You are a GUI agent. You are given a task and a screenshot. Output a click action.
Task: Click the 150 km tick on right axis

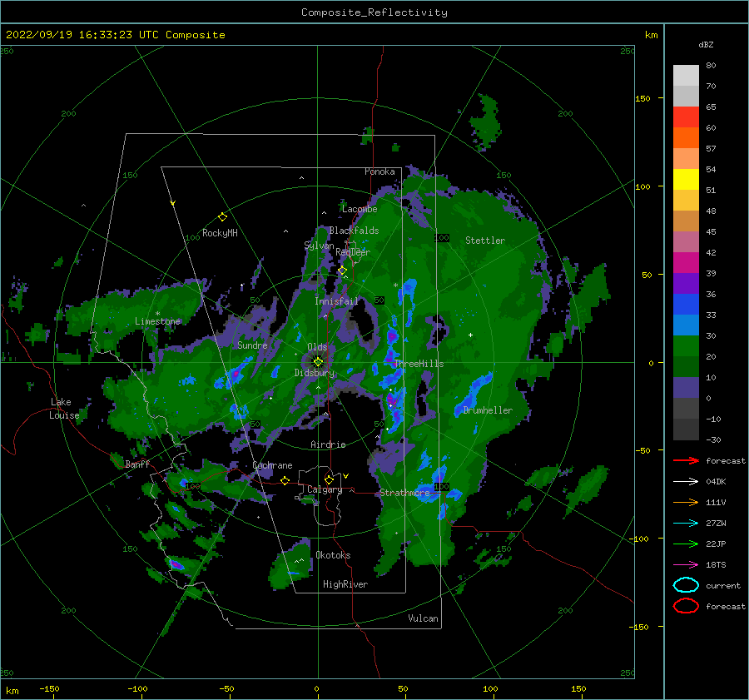click(642, 98)
